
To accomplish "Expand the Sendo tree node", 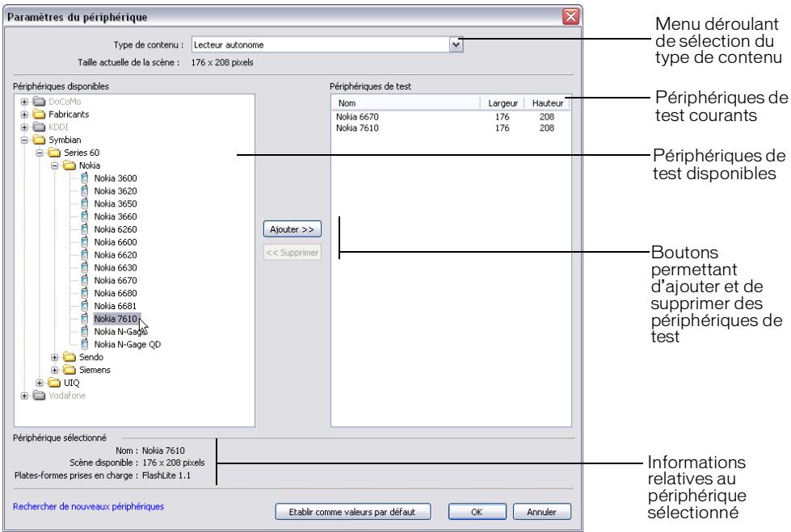I will (54, 357).
